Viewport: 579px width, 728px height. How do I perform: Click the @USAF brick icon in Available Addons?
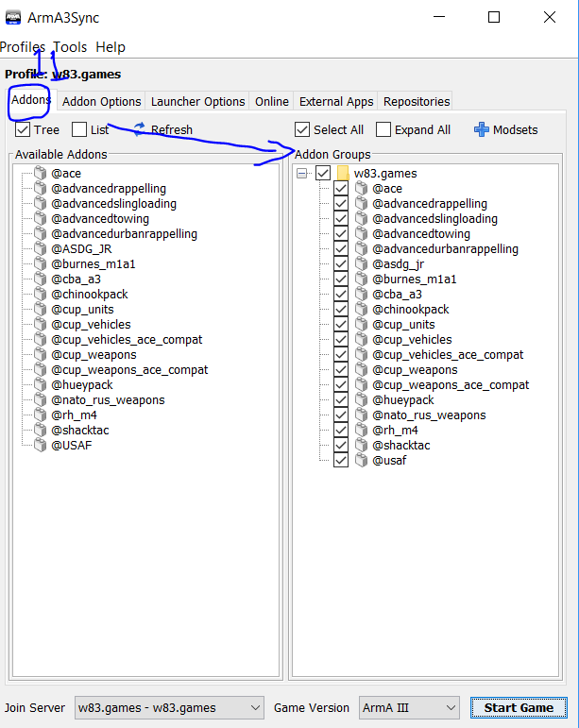coord(41,446)
